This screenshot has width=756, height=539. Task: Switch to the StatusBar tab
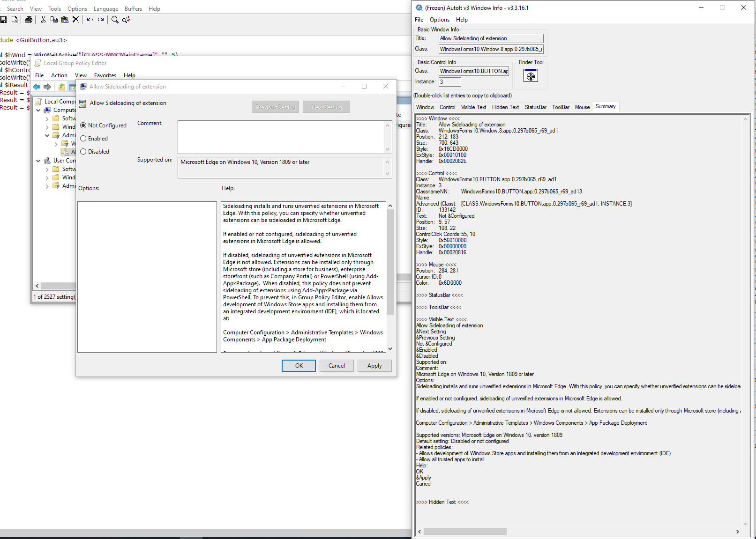pyautogui.click(x=536, y=107)
